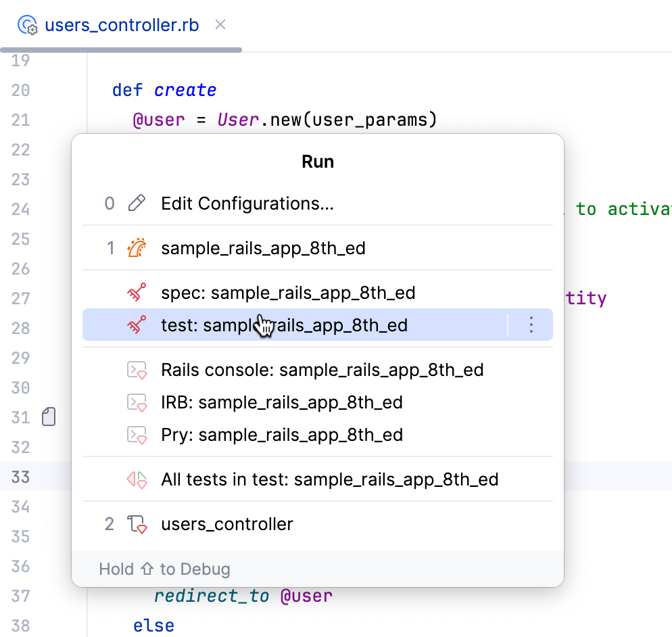Select the RSpec icon for spec: sample_rails_app_8th_ed
The height and width of the screenshot is (637, 672).
pos(137,293)
